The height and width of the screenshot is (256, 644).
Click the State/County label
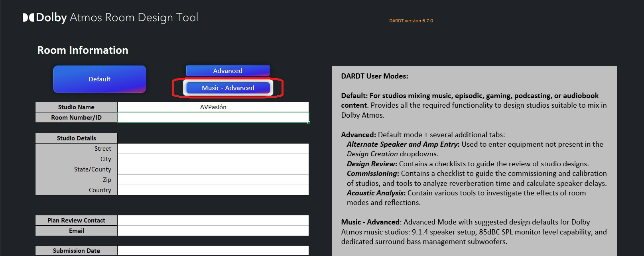[x=93, y=169]
